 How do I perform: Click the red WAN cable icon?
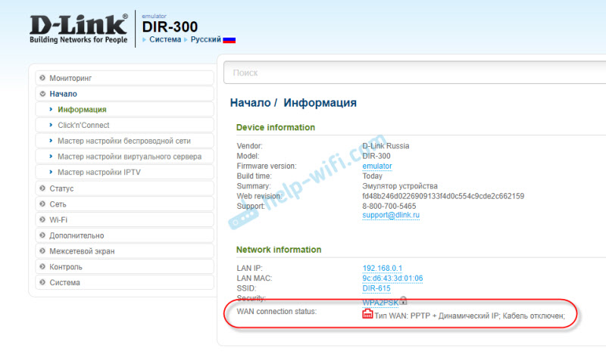(x=367, y=314)
